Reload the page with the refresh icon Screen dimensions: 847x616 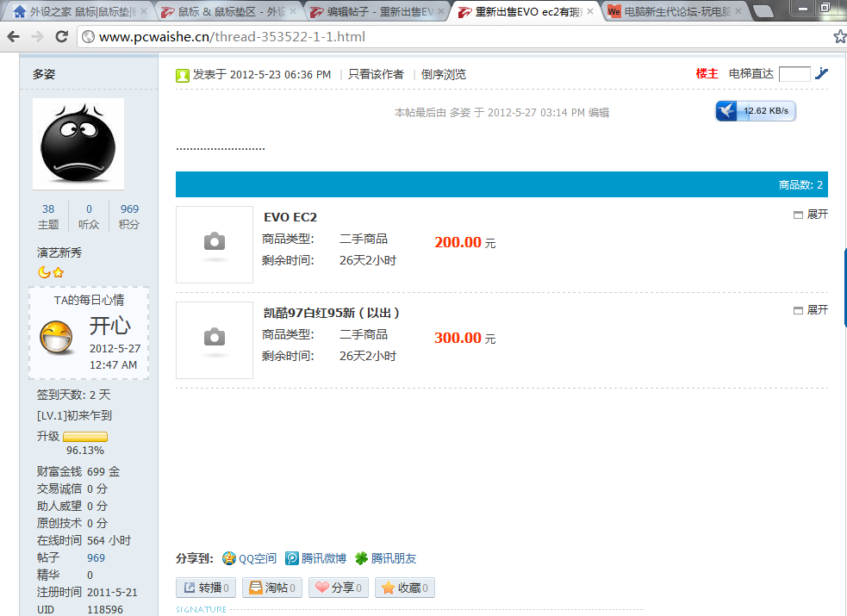61,37
